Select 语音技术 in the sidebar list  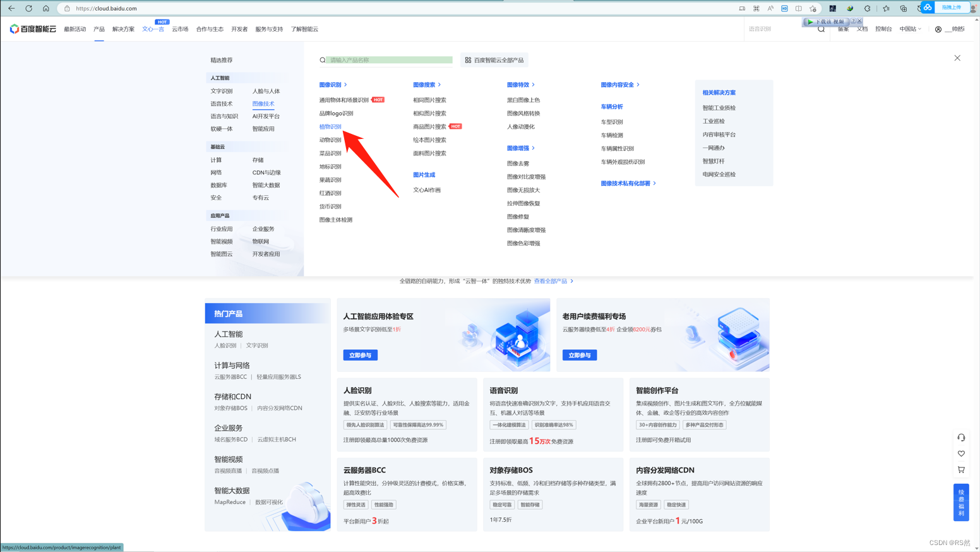tap(222, 104)
